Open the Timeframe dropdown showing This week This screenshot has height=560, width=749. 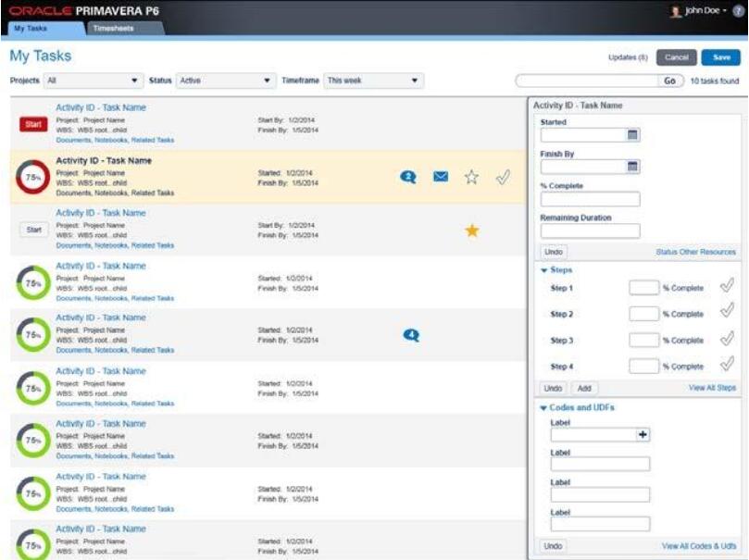(373, 81)
